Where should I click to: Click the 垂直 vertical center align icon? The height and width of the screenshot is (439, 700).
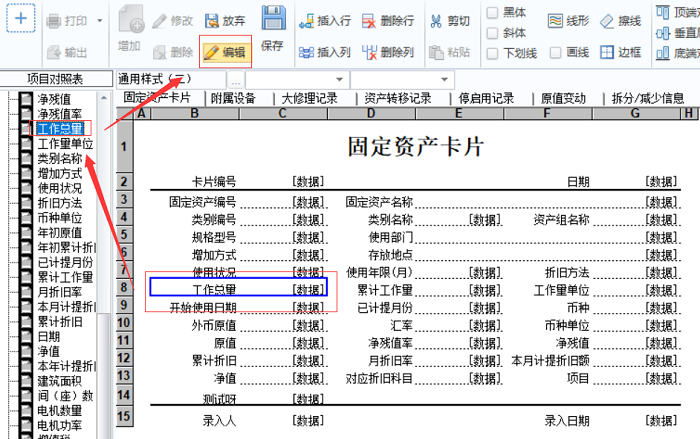coord(663,33)
